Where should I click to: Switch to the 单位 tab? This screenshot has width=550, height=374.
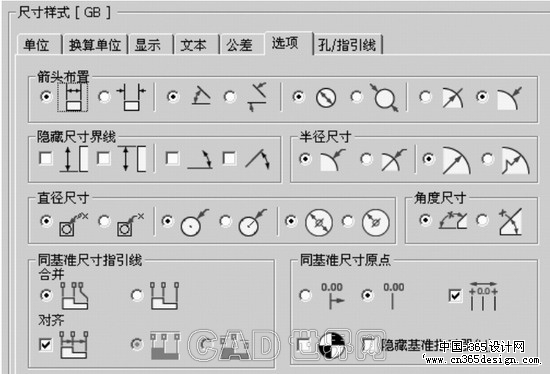tap(36, 45)
